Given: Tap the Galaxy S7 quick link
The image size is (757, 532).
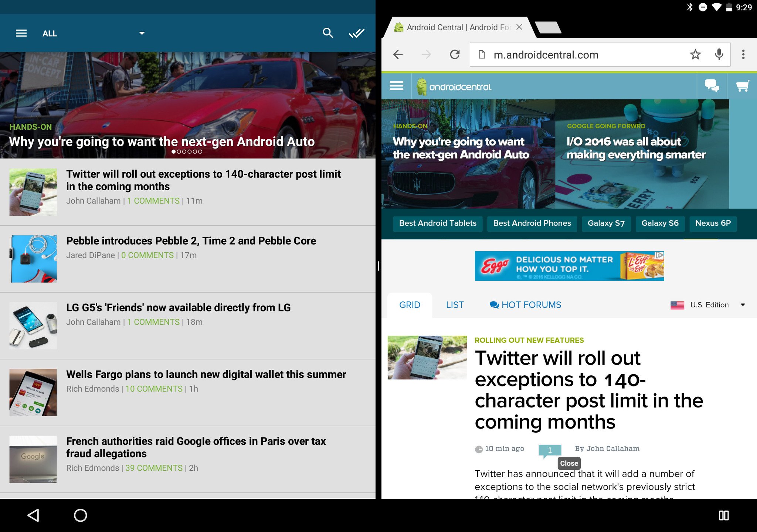Looking at the screenshot, I should point(606,224).
